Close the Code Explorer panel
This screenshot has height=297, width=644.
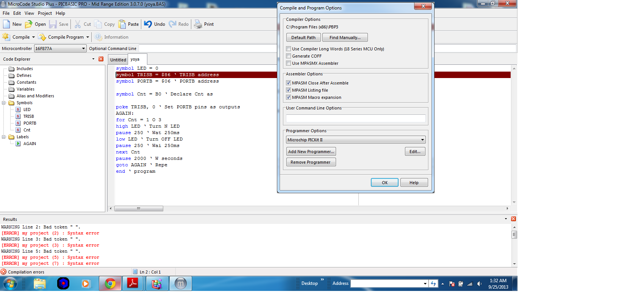pos(101,59)
